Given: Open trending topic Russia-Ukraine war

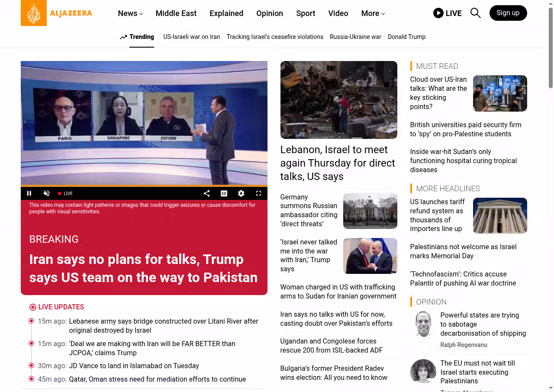Looking at the screenshot, I should coord(355,37).
